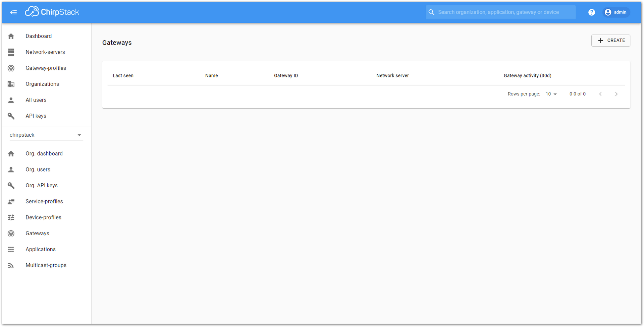
Task: Click the Last seen column header
Action: tap(123, 76)
